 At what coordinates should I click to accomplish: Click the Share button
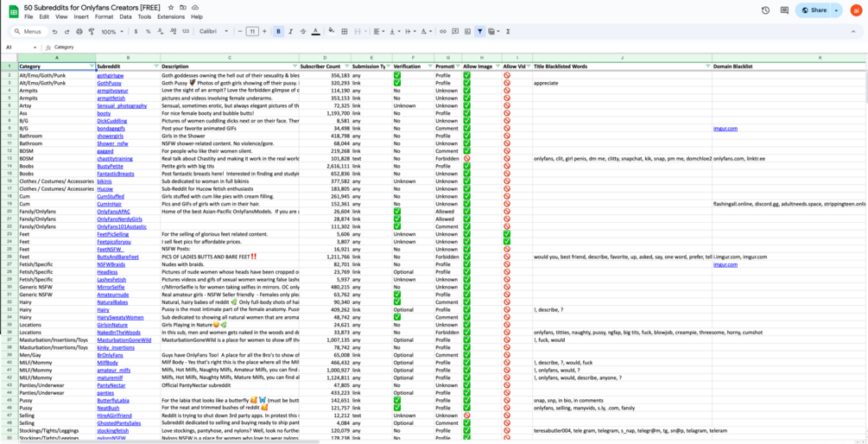(814, 10)
